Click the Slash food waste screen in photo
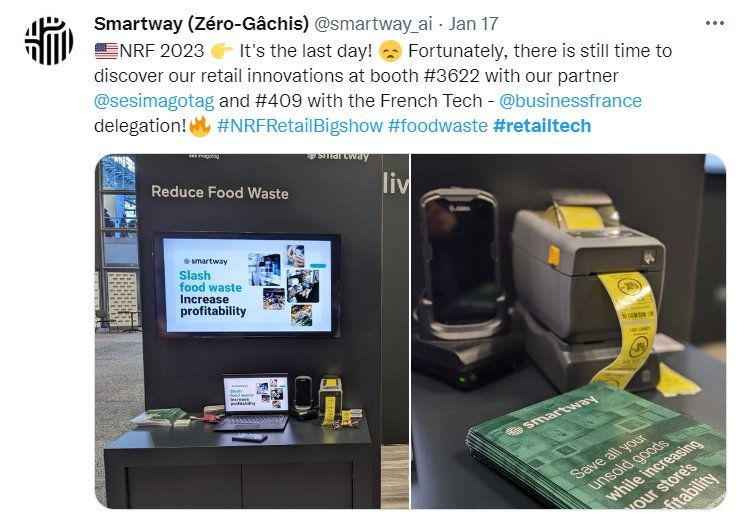The image size is (745, 522). tap(247, 285)
